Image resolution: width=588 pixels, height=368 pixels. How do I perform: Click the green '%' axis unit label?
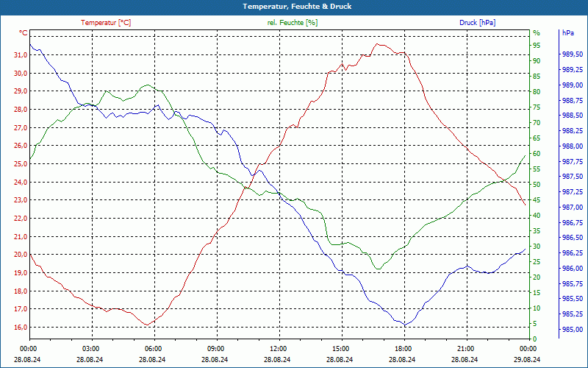[537, 33]
